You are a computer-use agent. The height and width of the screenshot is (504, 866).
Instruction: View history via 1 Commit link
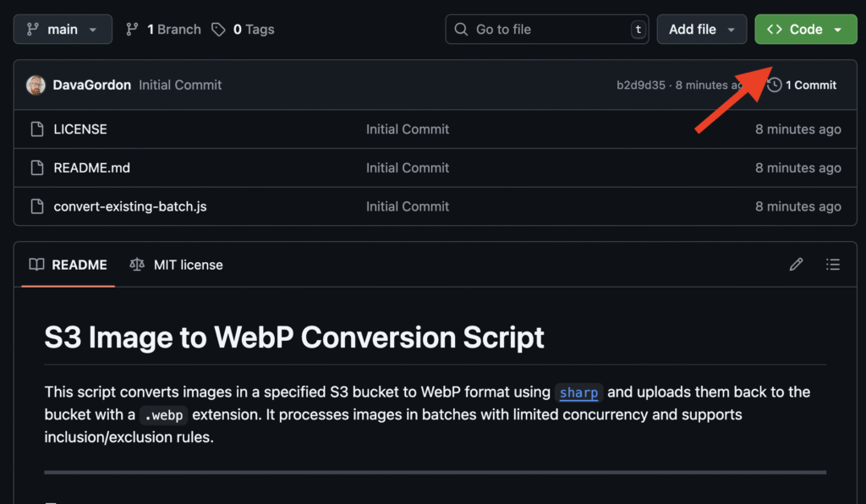802,85
